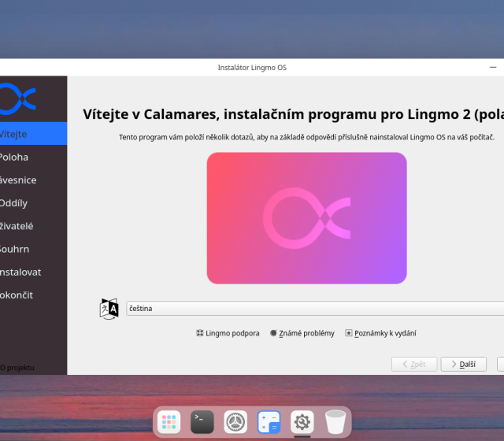The height and width of the screenshot is (441, 504).
Task: Open the Calculator dock icon
Action: pyautogui.click(x=269, y=422)
